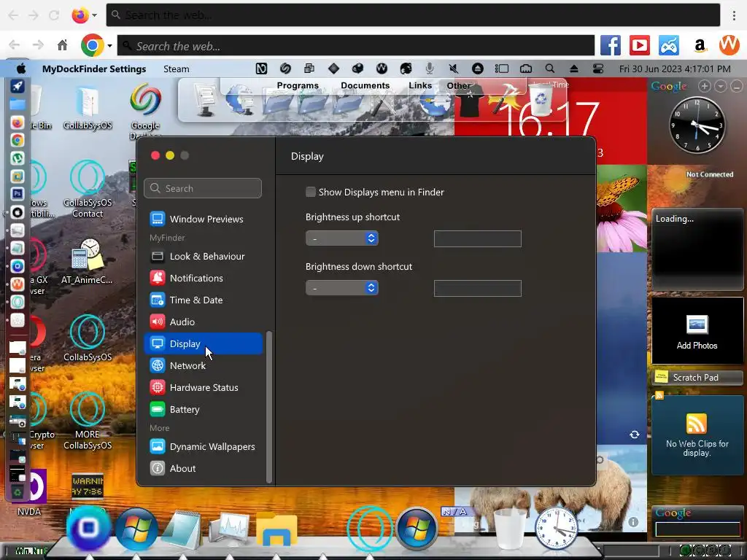Image resolution: width=747 pixels, height=560 pixels.
Task: Open Dynamic Wallpapers settings
Action: [203, 447]
